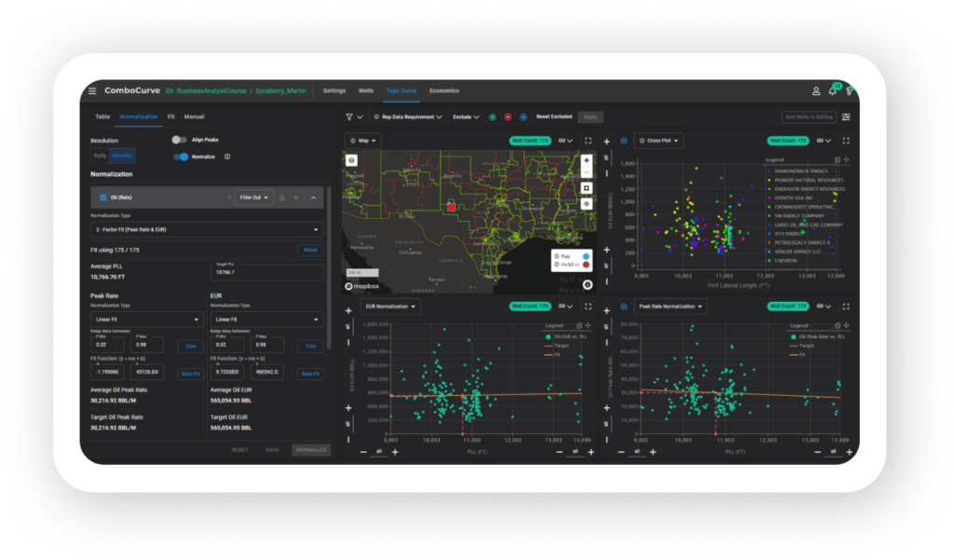Collapse the Oil (Rate) section chevron

click(x=313, y=198)
